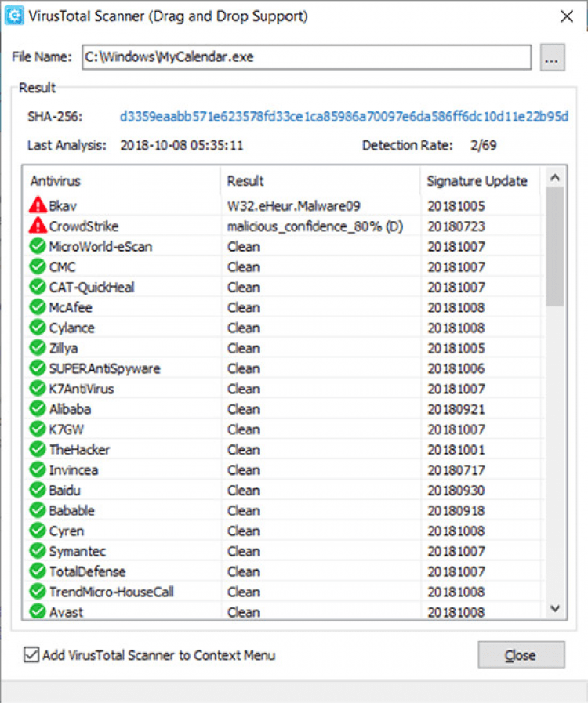
Task: Click the VirusTotal Scanner app icon in title bar
Action: click(14, 16)
